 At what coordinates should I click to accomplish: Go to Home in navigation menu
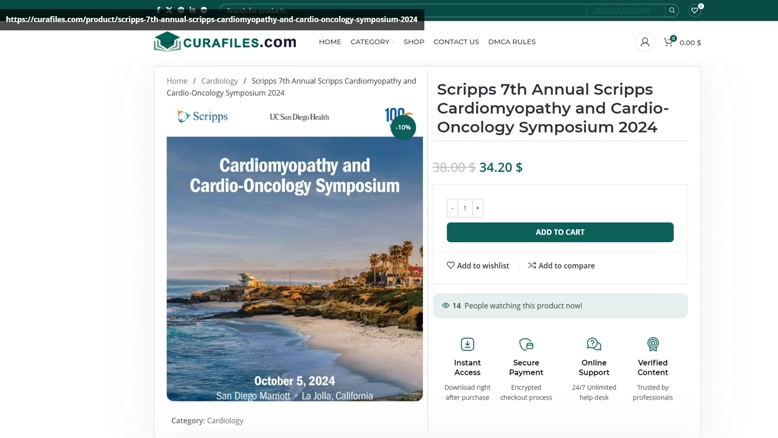pos(330,42)
